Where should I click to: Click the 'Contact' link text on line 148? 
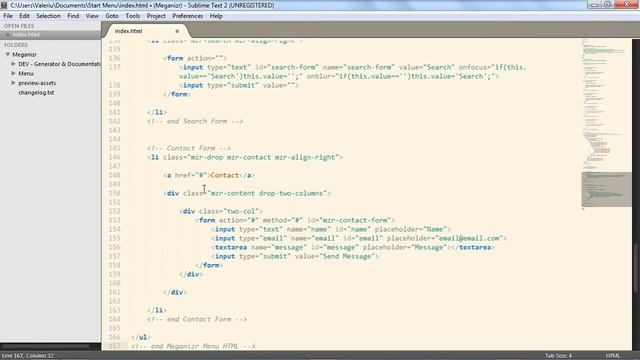coord(224,175)
